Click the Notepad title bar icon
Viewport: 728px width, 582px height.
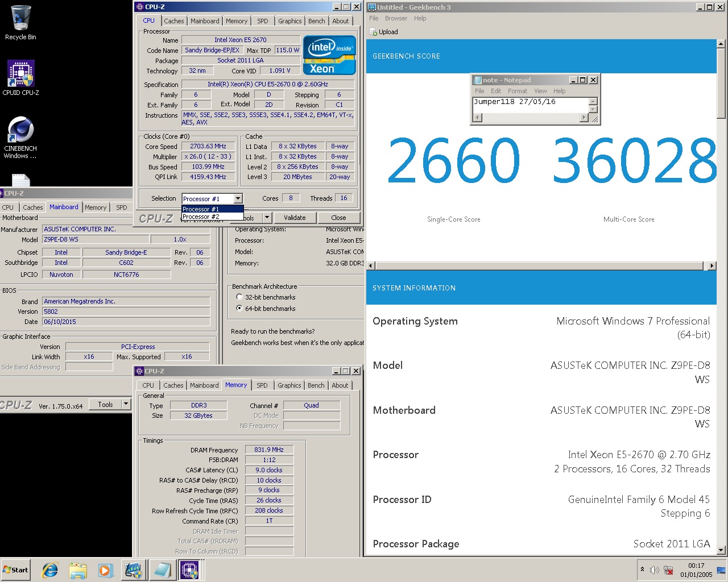point(477,80)
